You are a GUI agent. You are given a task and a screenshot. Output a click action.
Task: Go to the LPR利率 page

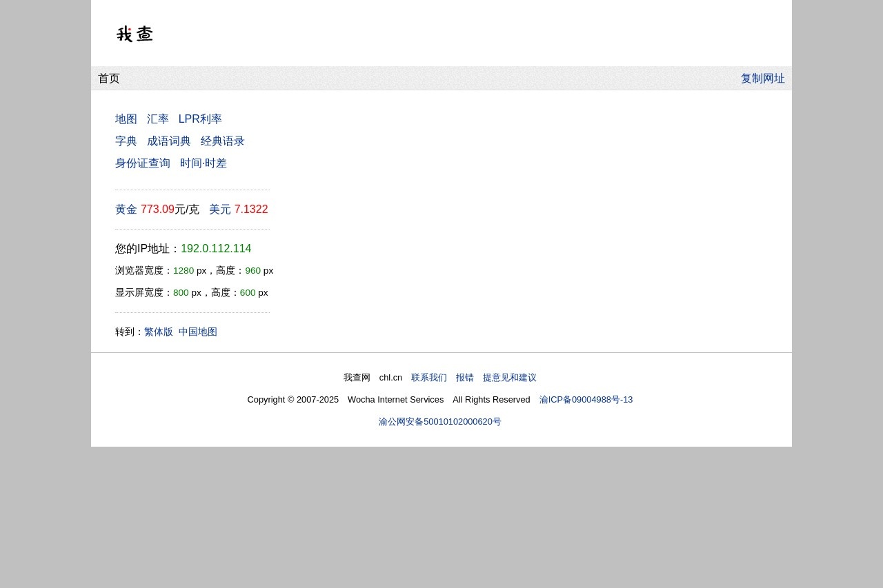pos(200,119)
